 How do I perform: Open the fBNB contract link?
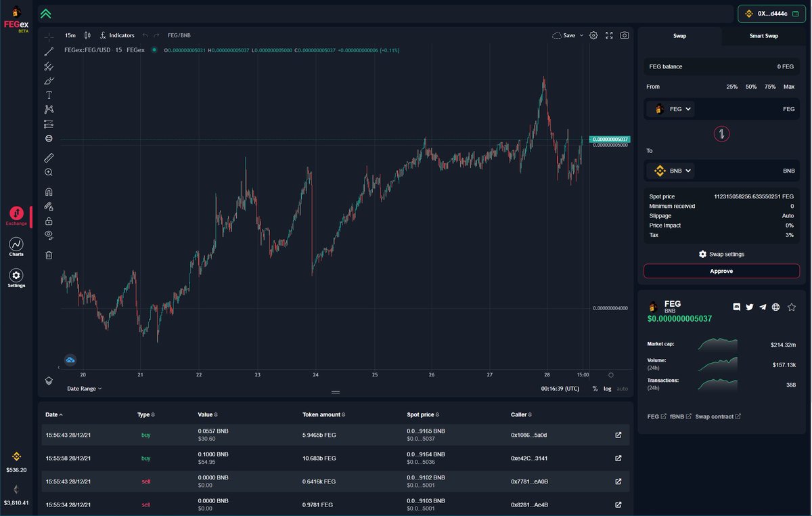point(680,416)
